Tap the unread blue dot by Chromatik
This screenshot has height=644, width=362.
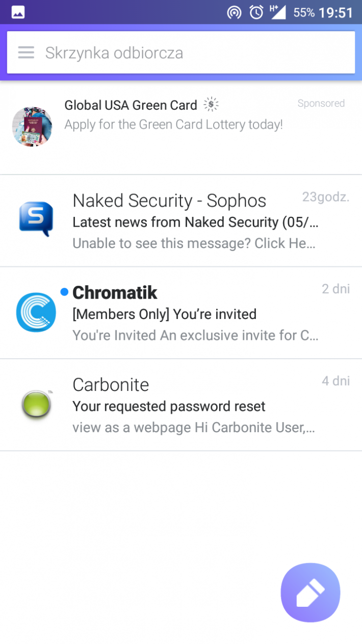[x=64, y=292]
